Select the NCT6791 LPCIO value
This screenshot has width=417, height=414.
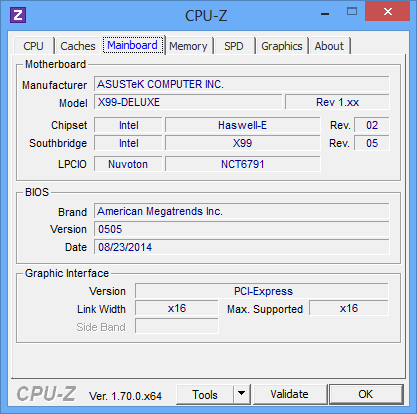point(243,164)
